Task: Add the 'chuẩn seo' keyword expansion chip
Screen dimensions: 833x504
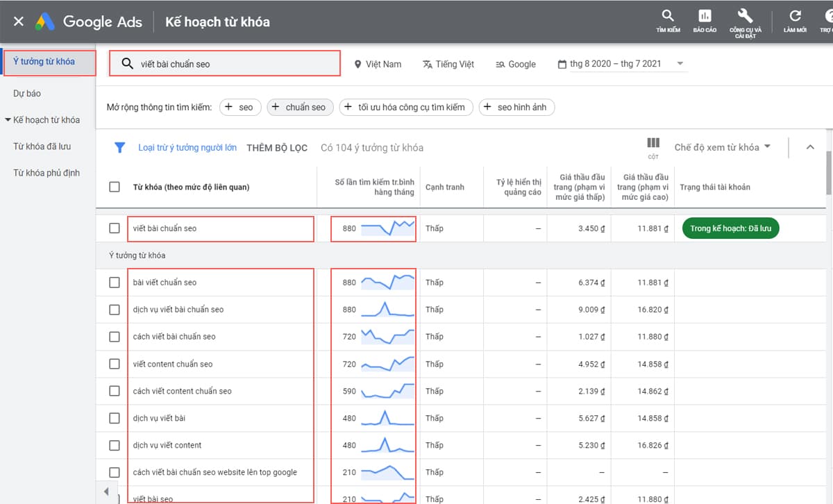Action: pos(300,107)
